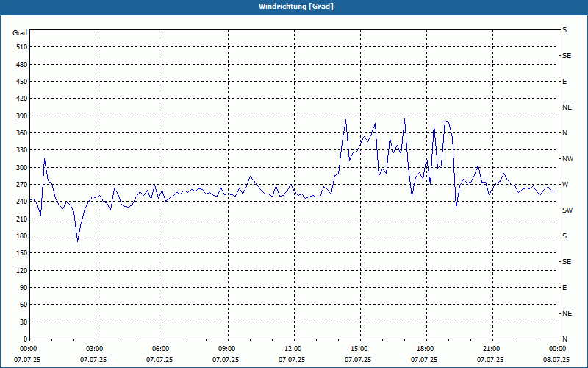The width and height of the screenshot is (588, 368).
Task: Click the 360 y-axis value
Action: [22, 133]
